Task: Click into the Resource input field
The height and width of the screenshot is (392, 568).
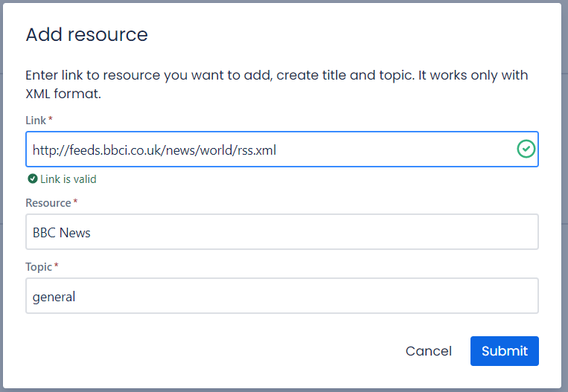Action: click(281, 232)
